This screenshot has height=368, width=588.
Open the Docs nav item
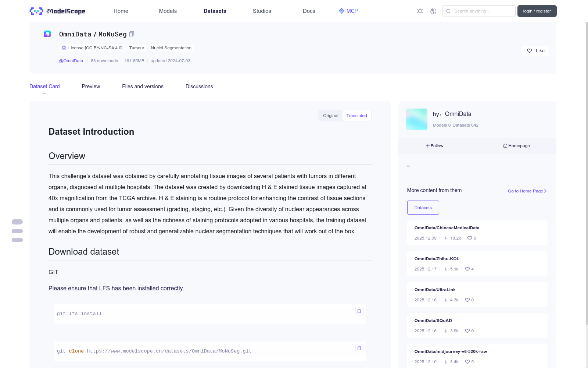tap(309, 11)
